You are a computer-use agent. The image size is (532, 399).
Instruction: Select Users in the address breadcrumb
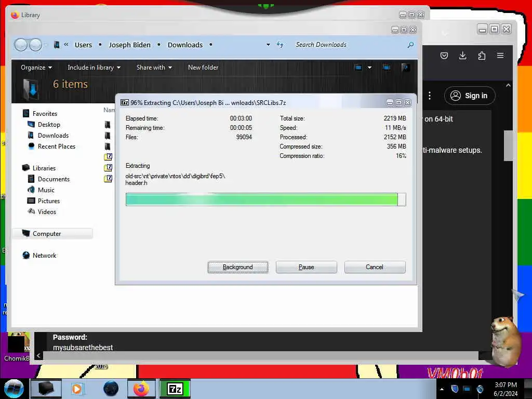point(83,45)
